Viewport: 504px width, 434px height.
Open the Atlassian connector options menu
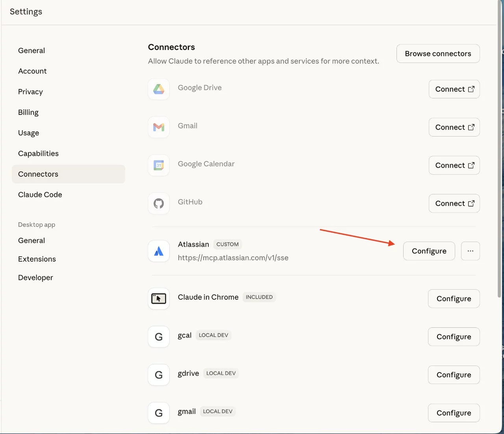[x=470, y=251]
